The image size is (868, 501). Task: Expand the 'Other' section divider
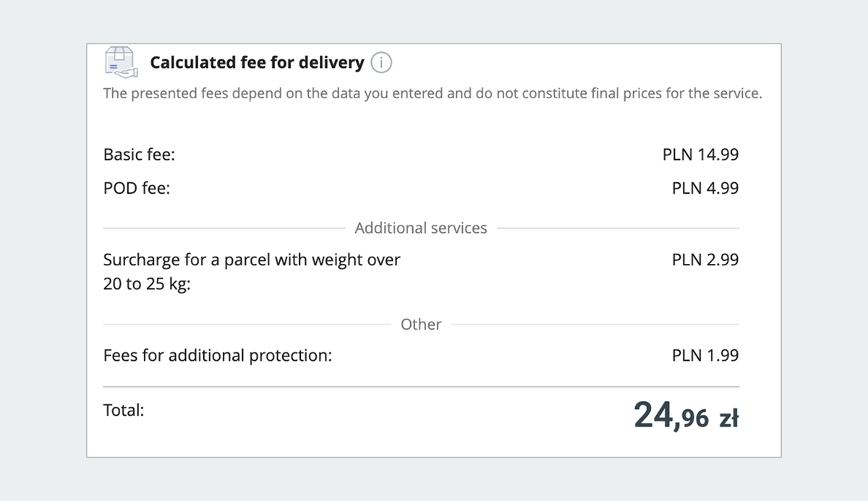coord(421,324)
